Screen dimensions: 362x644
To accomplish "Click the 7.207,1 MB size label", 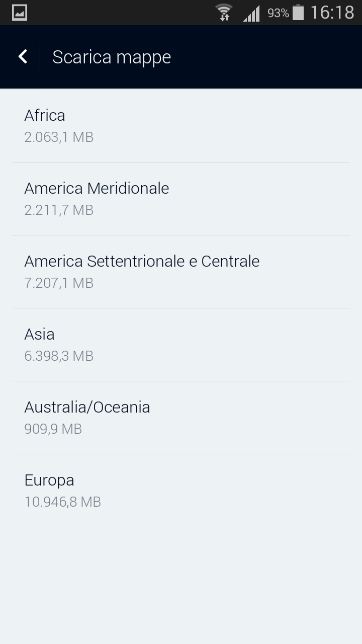I will (59, 283).
